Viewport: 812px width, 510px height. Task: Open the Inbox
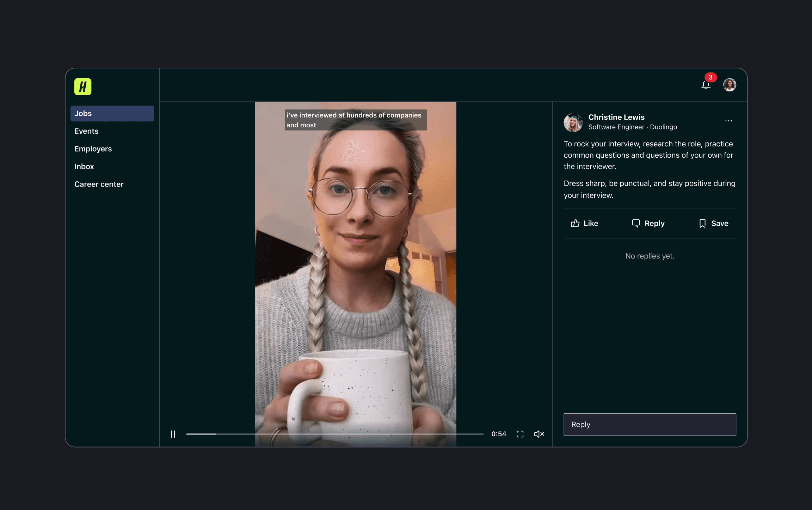84,166
